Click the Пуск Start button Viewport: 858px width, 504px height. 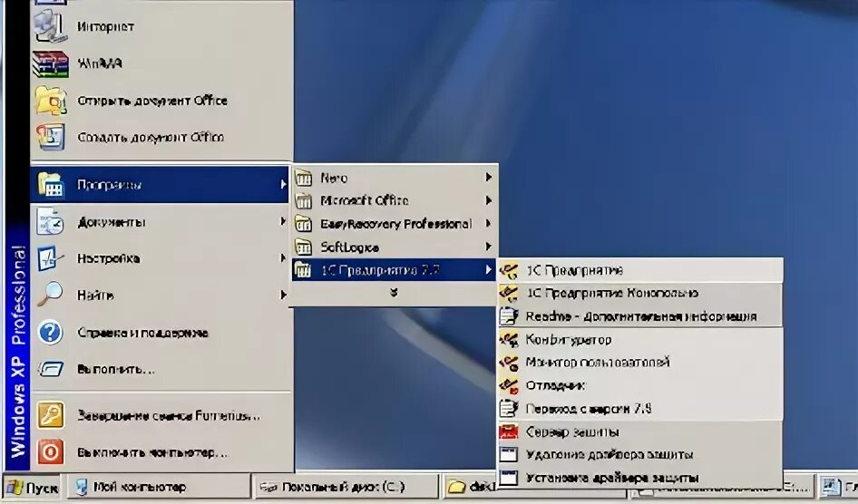[x=33, y=487]
